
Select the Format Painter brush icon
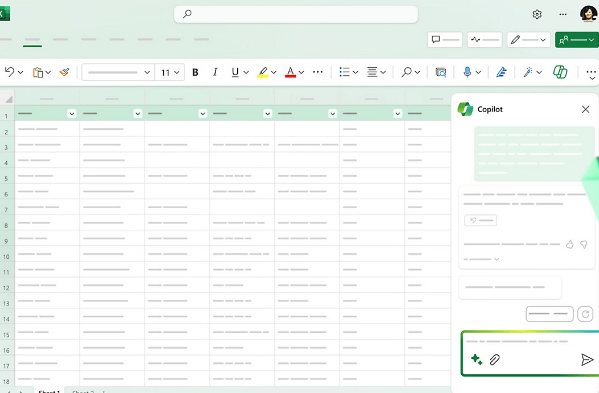tap(64, 72)
